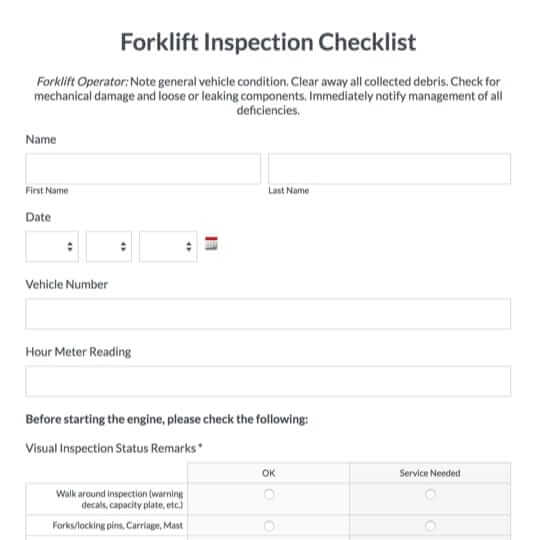The width and height of the screenshot is (542, 540).
Task: Choose OK for Forks/locking pins row
Action: 269,526
